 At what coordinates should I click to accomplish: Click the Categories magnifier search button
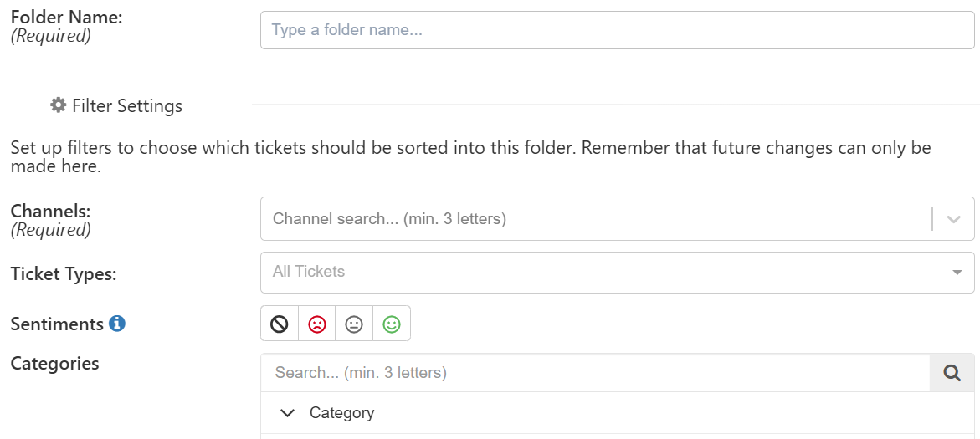952,373
